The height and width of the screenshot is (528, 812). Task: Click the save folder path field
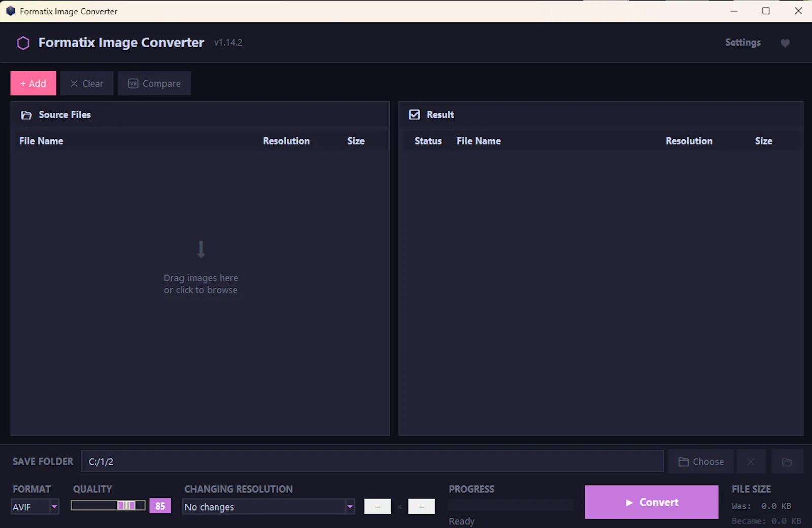[x=372, y=461]
